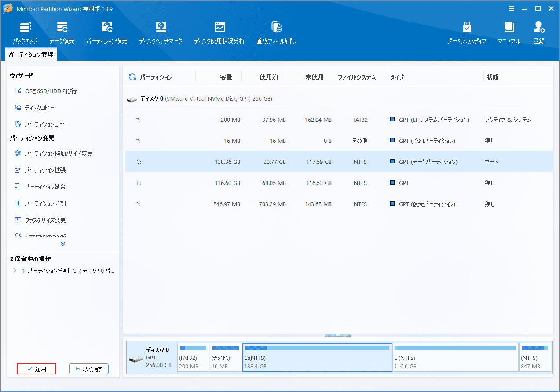Sort by 容量 column header

point(226,77)
